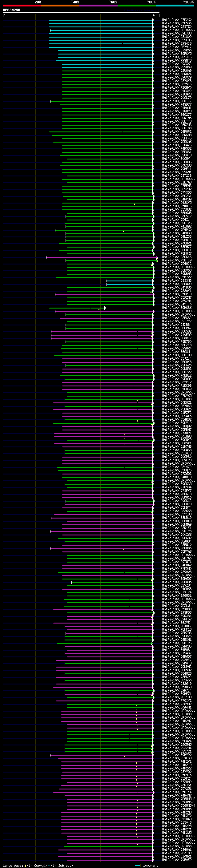Click short green alignment bar for UniRef100_B9HGS6
The width and height of the screenshot is (197, 868).
pyautogui.click(x=77, y=308)
